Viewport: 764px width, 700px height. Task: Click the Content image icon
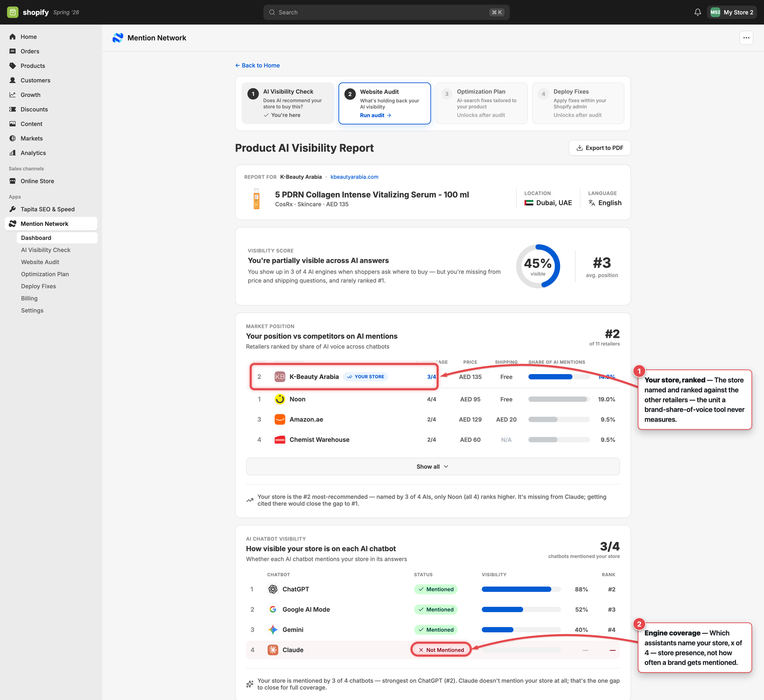[x=13, y=124]
